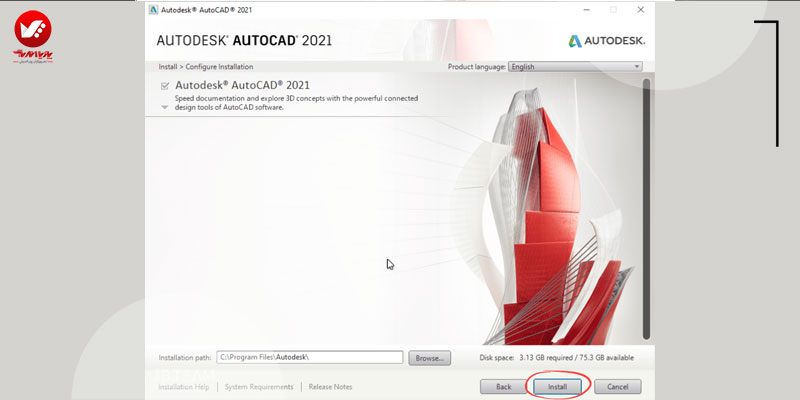This screenshot has width=800, height=400.
Task: Open the Product language dropdown
Action: click(575, 67)
